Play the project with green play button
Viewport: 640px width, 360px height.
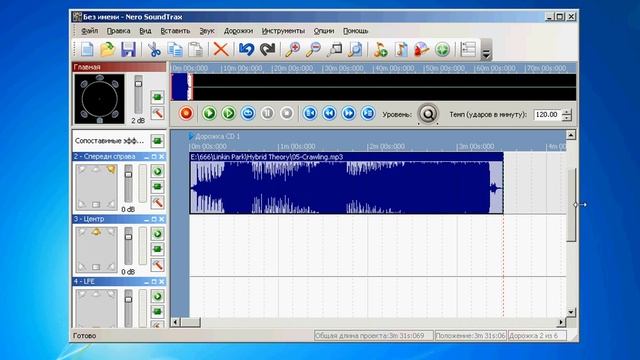coord(209,113)
